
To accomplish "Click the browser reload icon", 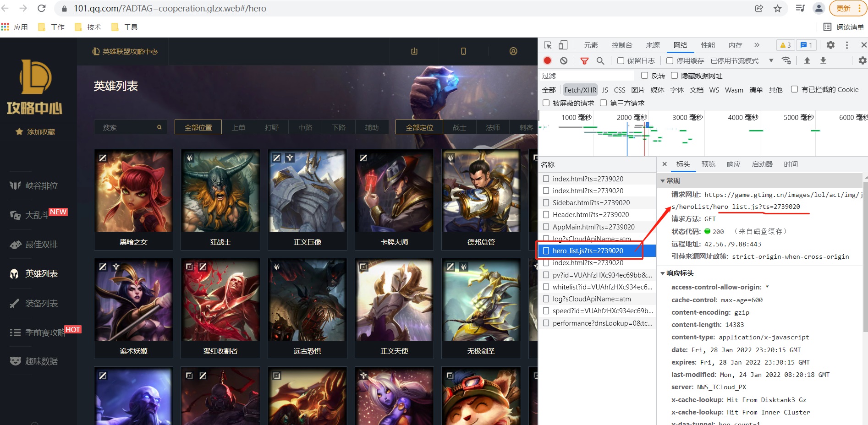I will [x=41, y=8].
